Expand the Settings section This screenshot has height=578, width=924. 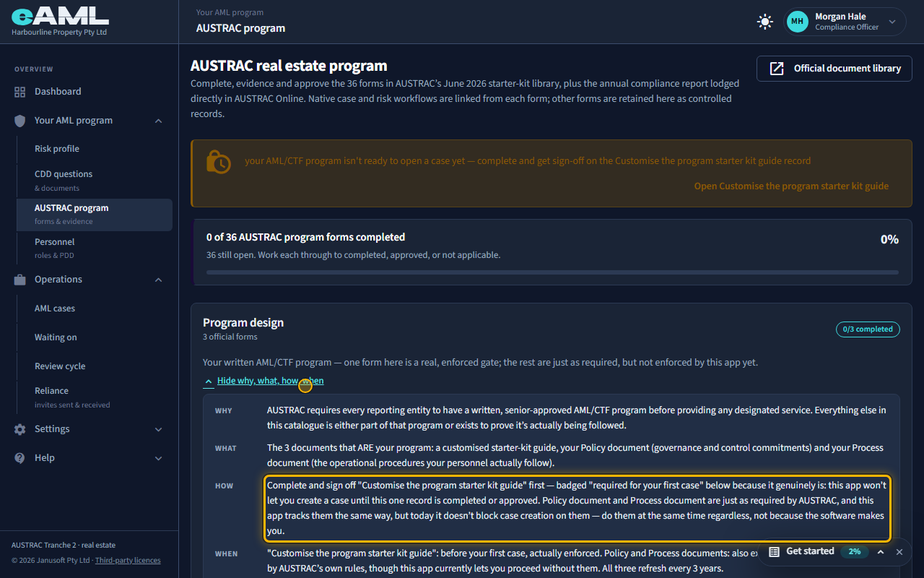(158, 429)
